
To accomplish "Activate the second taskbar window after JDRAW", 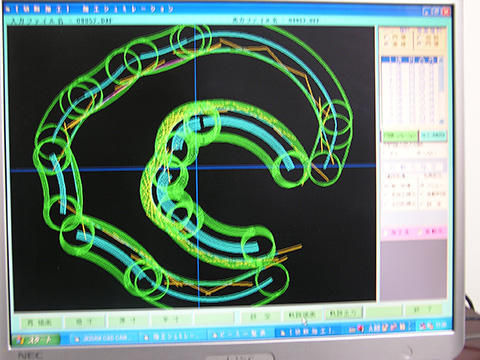I will [173, 336].
